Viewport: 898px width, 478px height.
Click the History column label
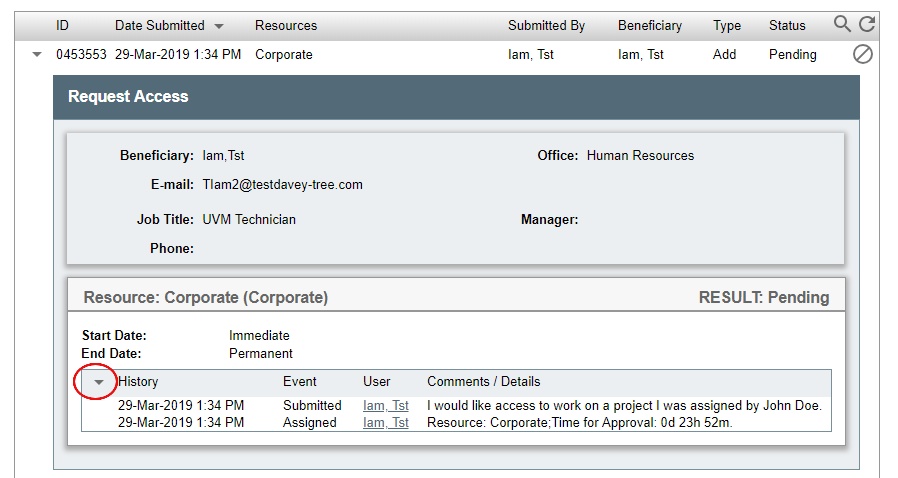coord(138,382)
